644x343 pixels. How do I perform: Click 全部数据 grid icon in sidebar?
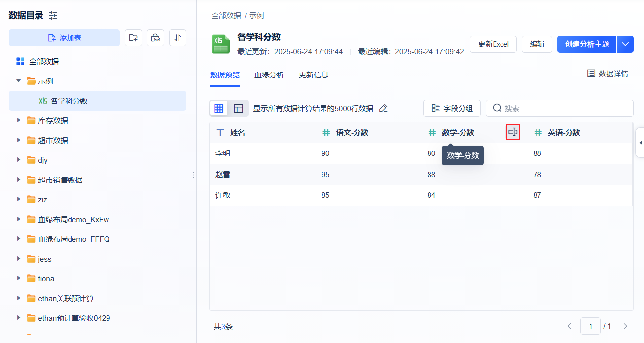(x=20, y=62)
